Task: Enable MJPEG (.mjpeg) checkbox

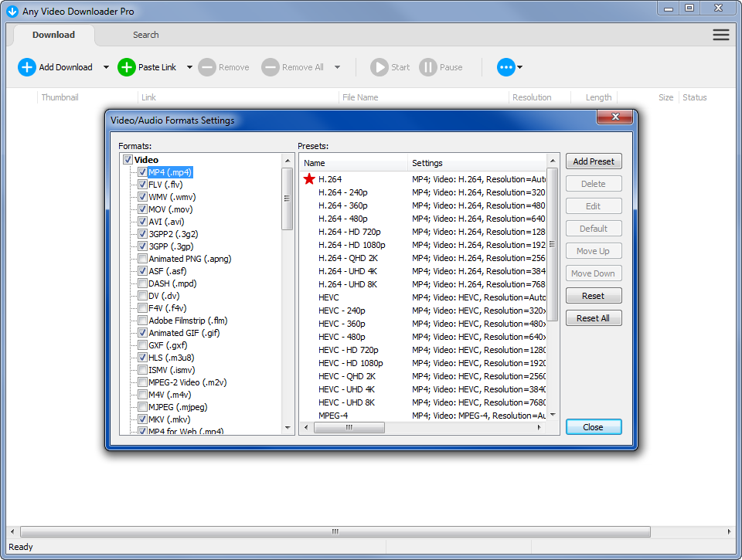Action: [142, 407]
